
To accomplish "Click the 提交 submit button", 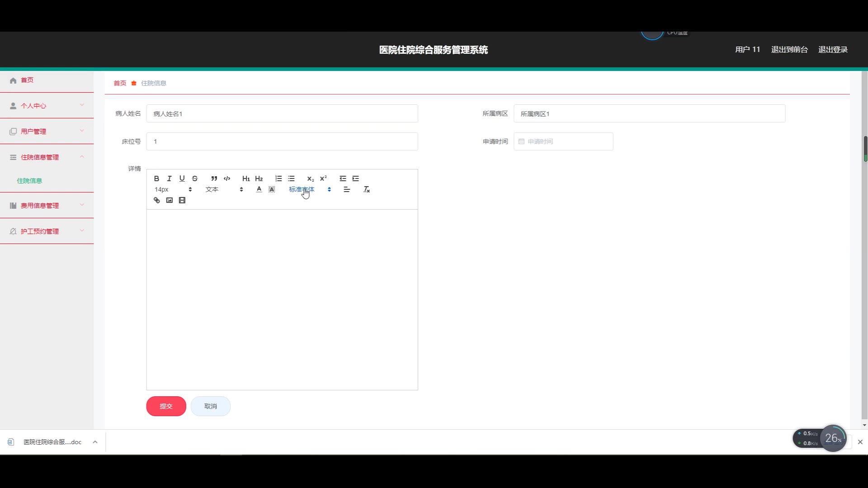I will tap(166, 406).
